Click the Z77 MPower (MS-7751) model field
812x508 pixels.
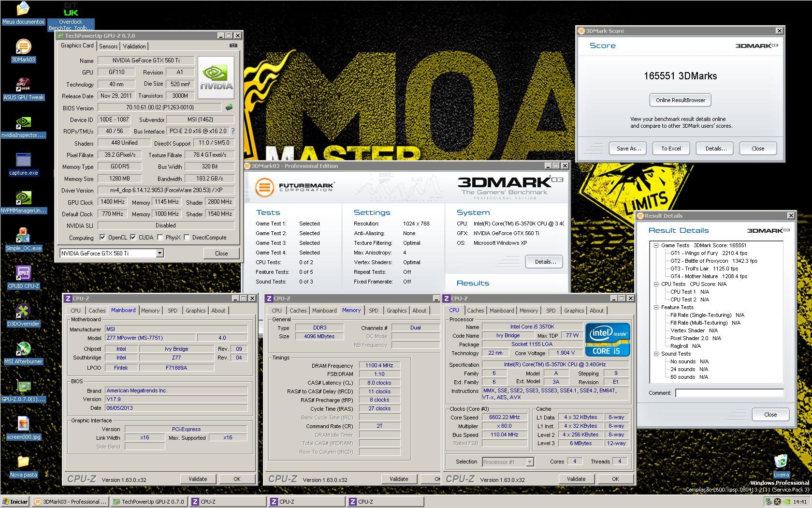(x=150, y=338)
